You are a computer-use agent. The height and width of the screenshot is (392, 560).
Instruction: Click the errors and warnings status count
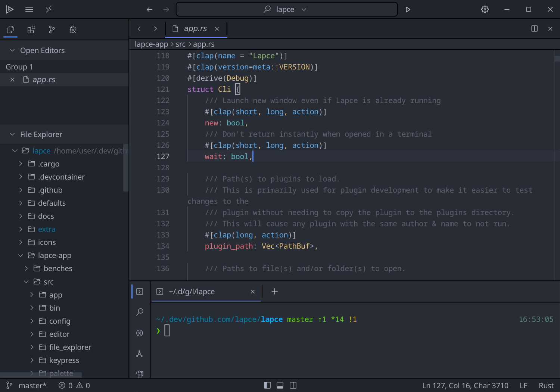(x=74, y=385)
